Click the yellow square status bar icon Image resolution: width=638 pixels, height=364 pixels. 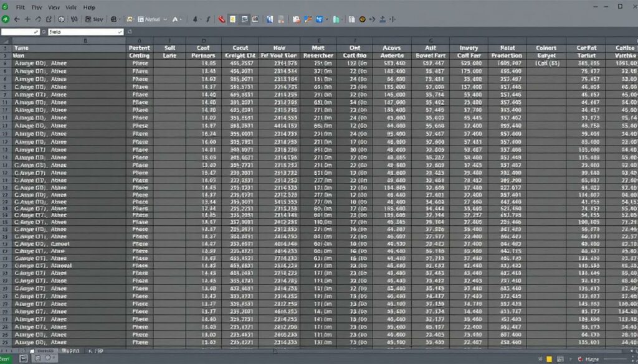click(550, 359)
